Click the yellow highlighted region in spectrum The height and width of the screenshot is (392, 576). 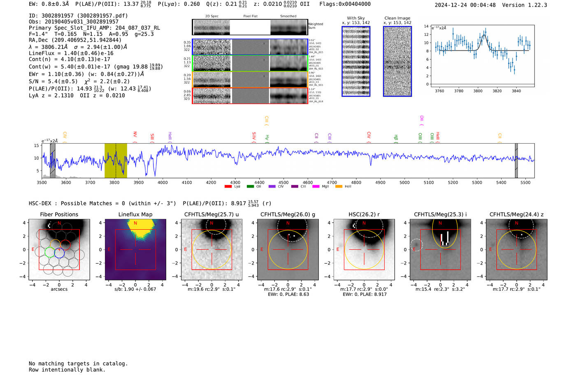116,160
